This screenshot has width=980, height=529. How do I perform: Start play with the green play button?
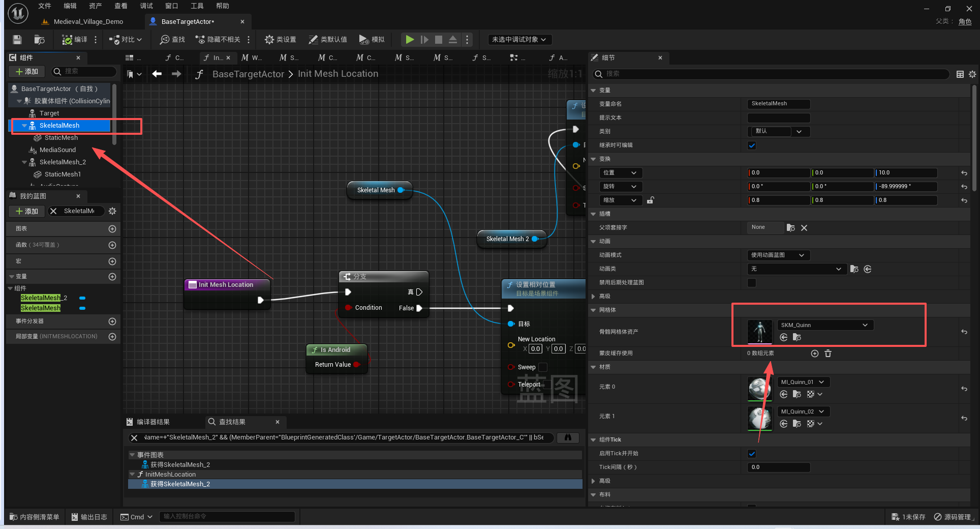point(410,40)
